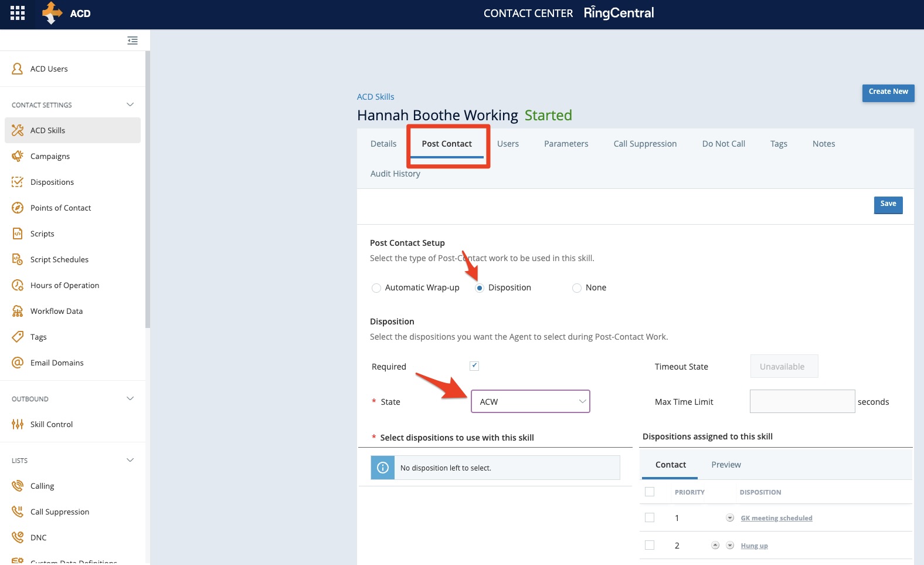The image size is (924, 565).
Task: Collapse the Contact Settings section
Action: pyautogui.click(x=130, y=105)
